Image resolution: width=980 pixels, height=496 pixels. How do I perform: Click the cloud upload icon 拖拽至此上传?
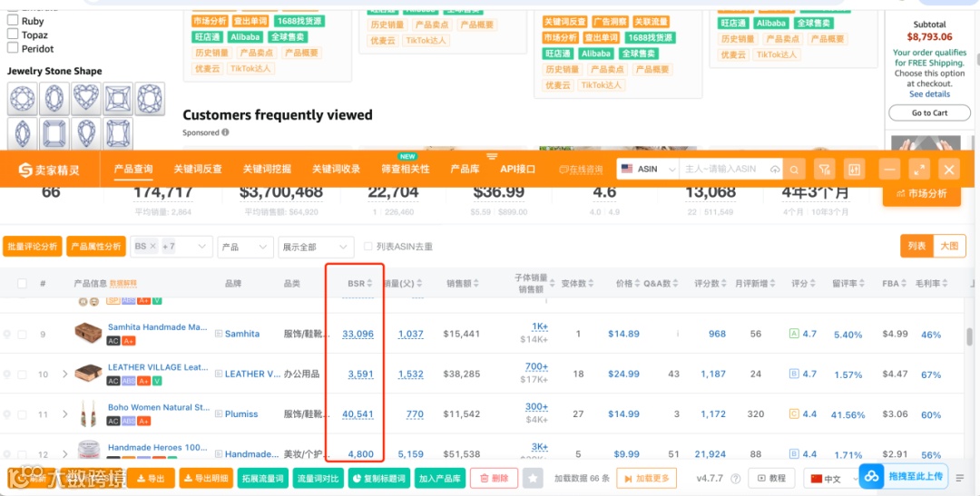(871, 477)
